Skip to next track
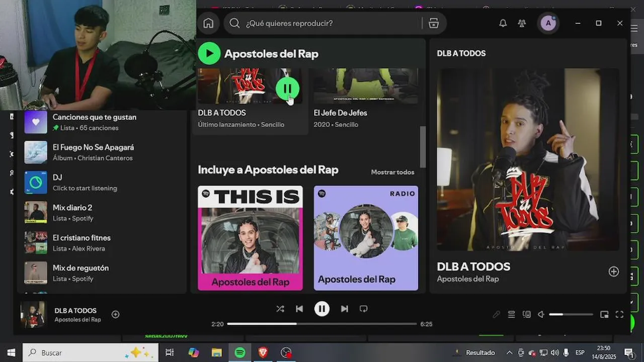The image size is (644, 362). pos(344,309)
